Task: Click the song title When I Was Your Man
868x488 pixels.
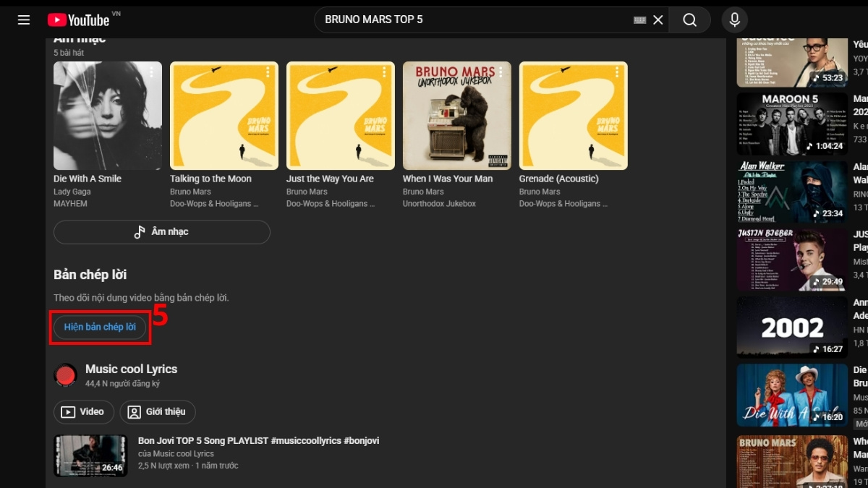Action: click(x=448, y=179)
